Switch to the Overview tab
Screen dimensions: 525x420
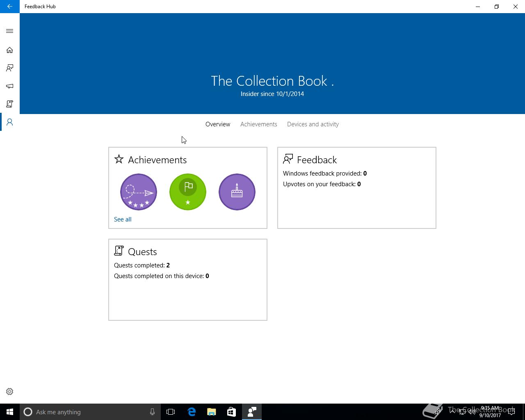click(x=218, y=124)
